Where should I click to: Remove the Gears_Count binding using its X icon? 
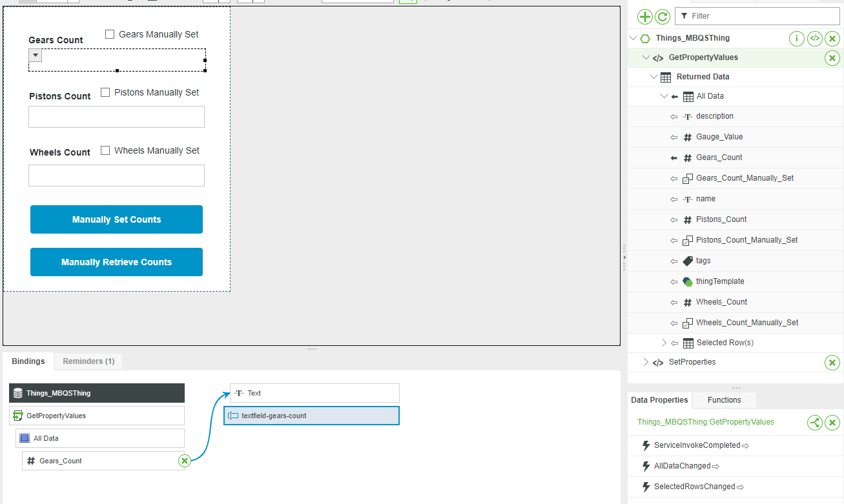click(x=184, y=460)
